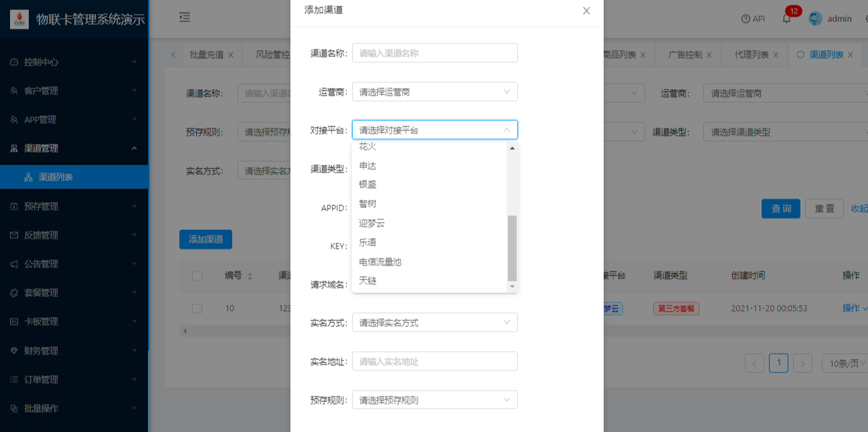
Task: Open notifications bell with badge 12
Action: click(786, 19)
